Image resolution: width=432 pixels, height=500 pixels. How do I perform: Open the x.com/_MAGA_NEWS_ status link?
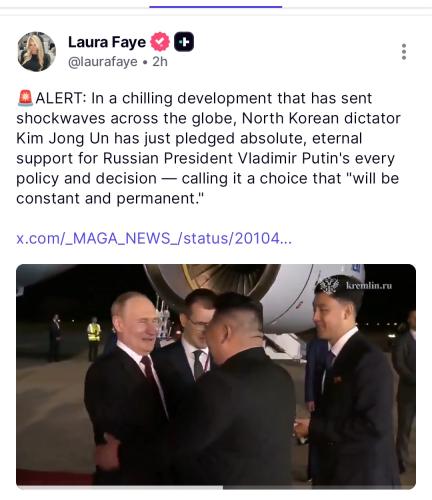click(x=154, y=239)
